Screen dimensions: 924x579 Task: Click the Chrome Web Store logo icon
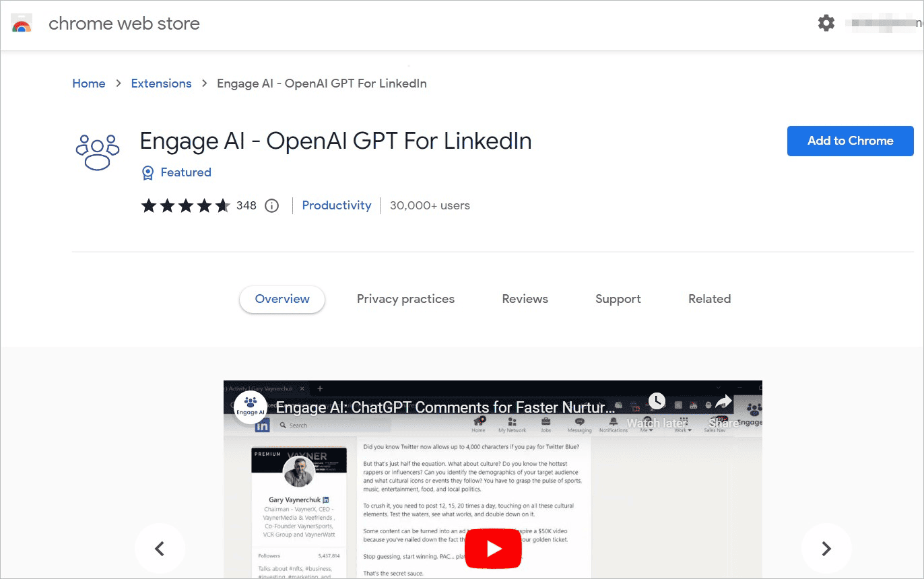pos(22,24)
